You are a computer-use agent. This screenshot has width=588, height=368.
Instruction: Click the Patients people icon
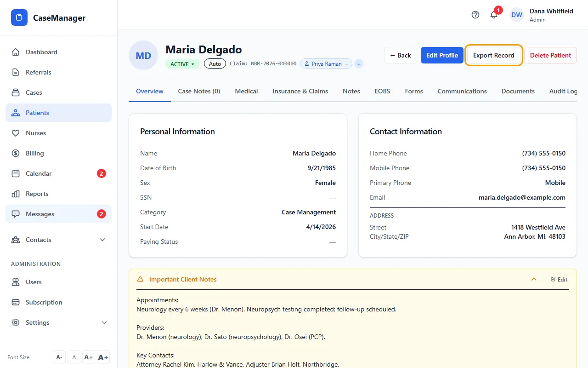point(16,113)
